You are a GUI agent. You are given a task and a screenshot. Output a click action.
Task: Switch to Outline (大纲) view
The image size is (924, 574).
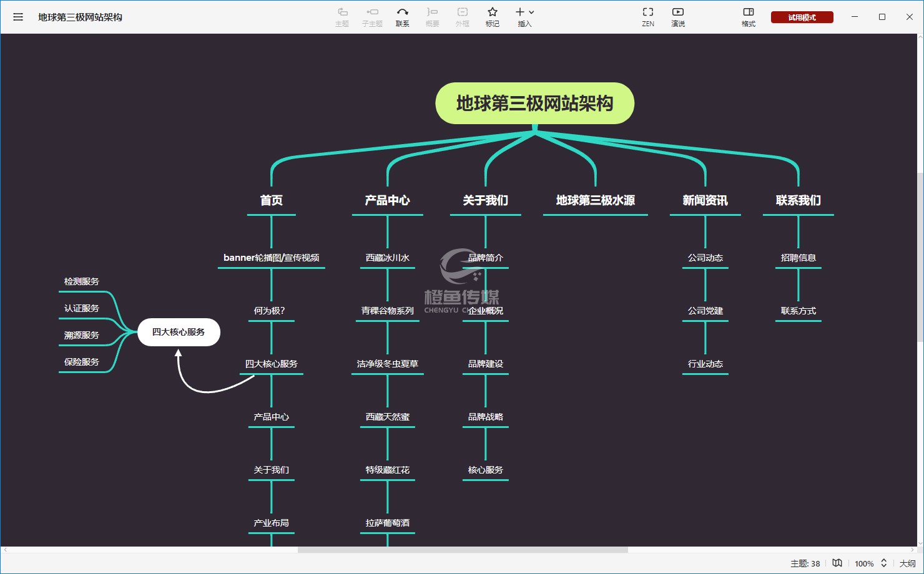(x=908, y=563)
